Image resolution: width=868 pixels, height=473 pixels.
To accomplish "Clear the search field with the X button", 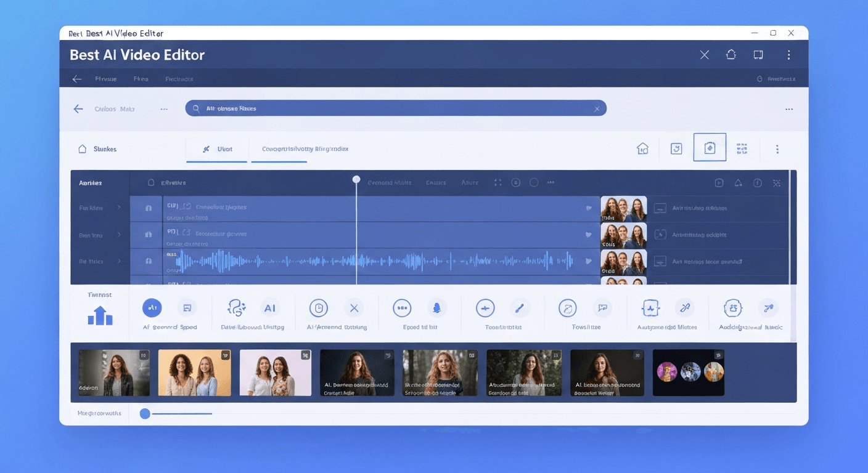I will pos(597,108).
